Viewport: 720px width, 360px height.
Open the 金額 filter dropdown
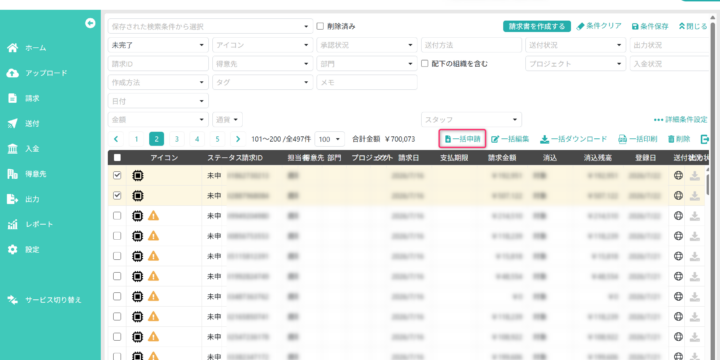tap(158, 119)
